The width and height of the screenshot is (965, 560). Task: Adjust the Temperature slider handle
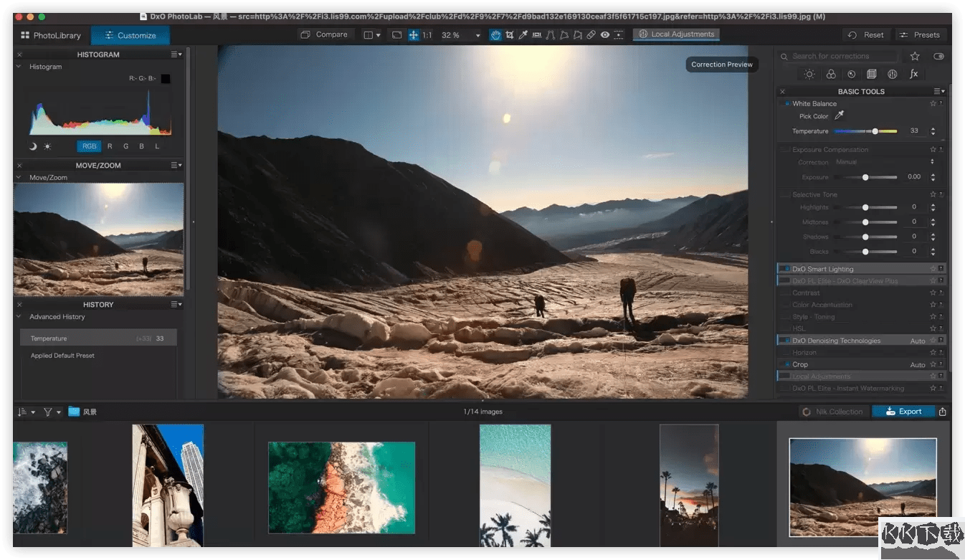click(x=875, y=131)
